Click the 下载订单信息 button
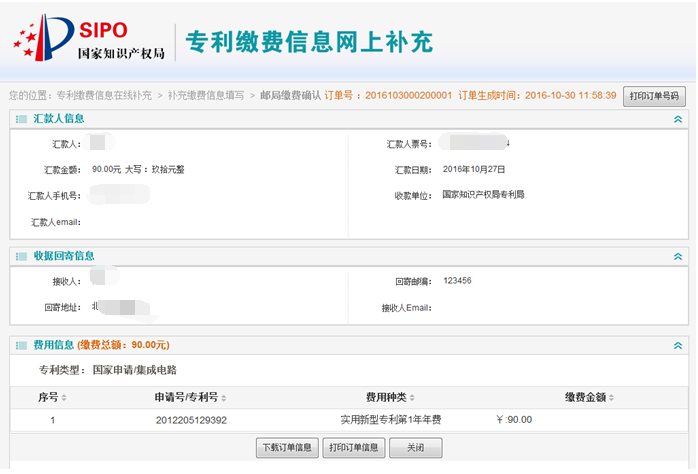Viewport: 698px width, 474px height. tap(287, 447)
